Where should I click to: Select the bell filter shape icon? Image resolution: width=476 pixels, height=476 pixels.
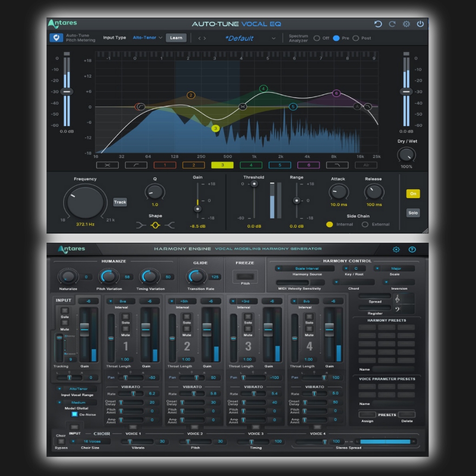[155, 225]
